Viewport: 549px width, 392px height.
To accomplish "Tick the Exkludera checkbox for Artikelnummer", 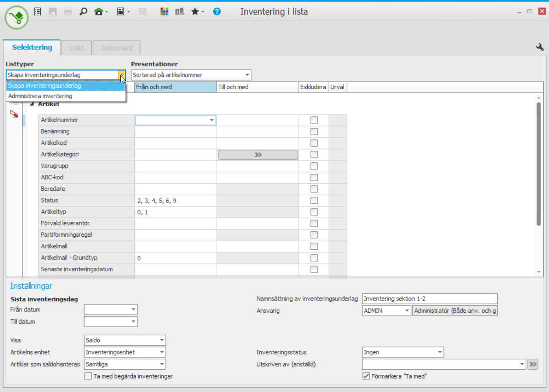I will tap(314, 120).
